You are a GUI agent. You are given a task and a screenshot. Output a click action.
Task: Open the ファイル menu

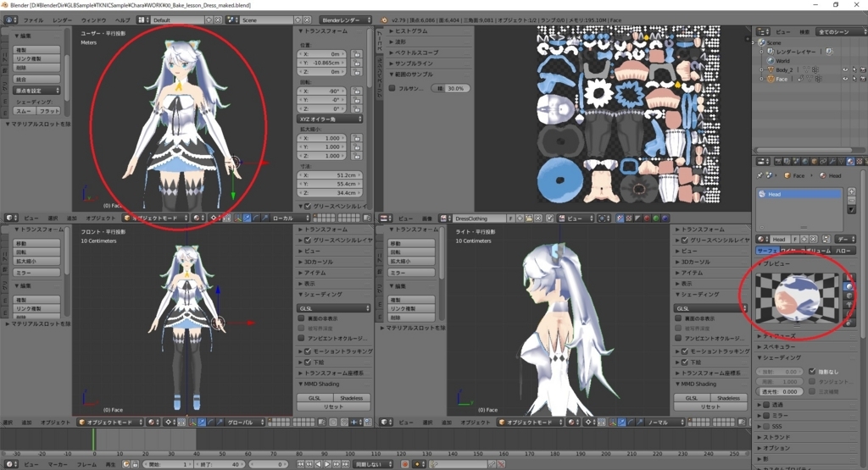coord(33,20)
